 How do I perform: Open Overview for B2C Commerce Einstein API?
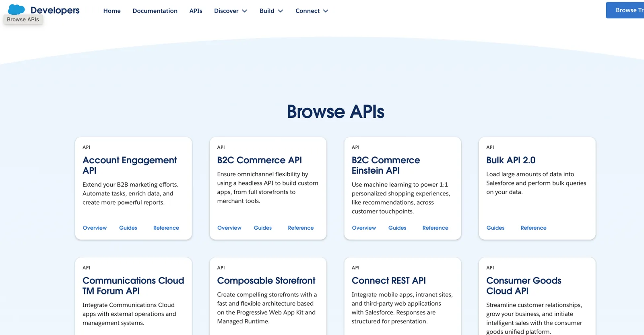click(364, 228)
